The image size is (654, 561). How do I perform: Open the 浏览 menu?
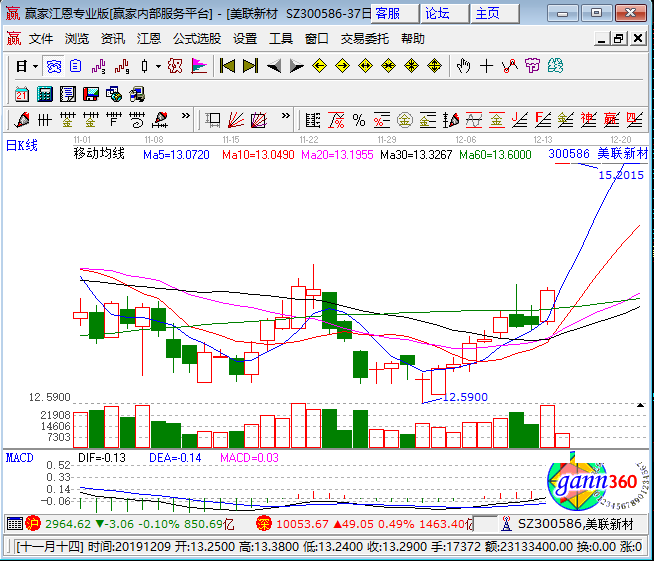(77, 39)
